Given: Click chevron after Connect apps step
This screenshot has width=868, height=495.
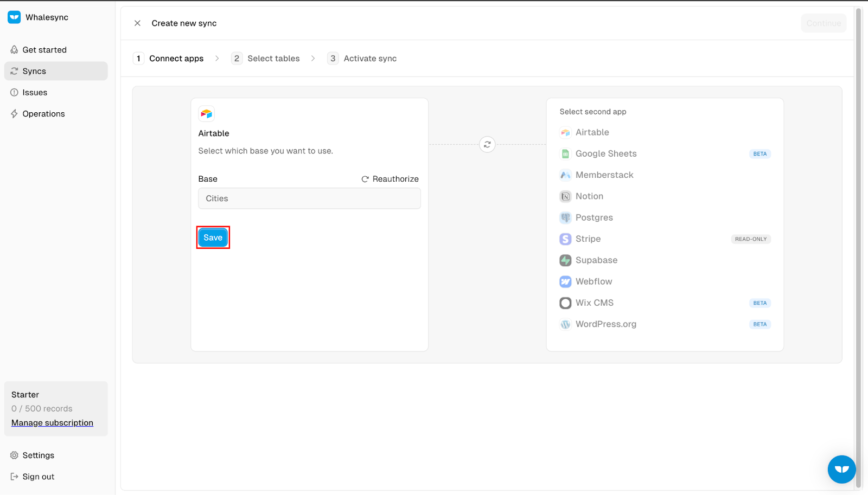Looking at the screenshot, I should click(x=217, y=59).
